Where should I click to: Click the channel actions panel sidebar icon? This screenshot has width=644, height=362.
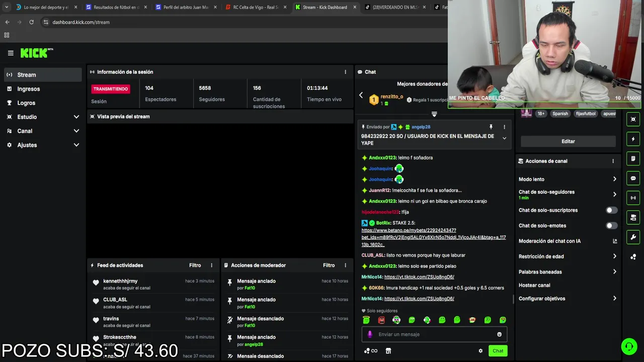pyautogui.click(x=633, y=217)
